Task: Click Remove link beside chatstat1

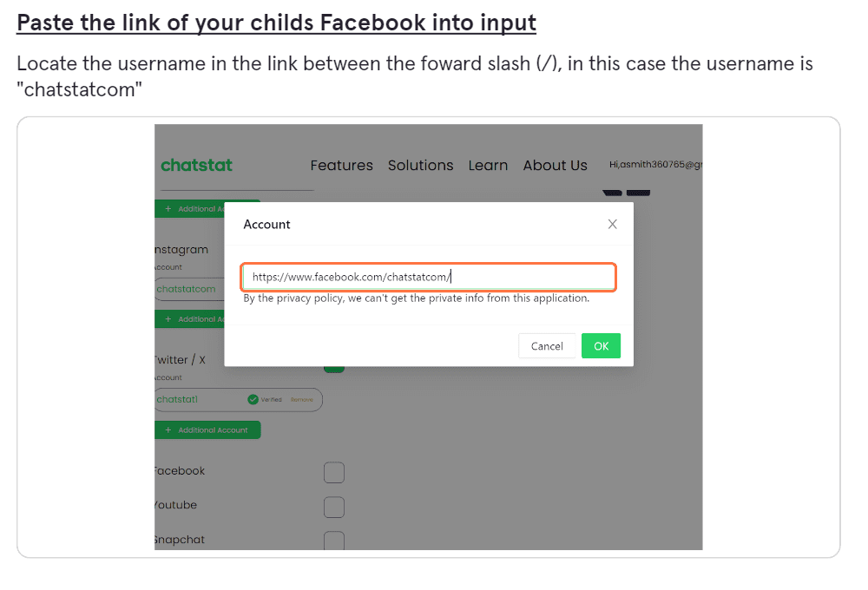Action: click(x=302, y=400)
